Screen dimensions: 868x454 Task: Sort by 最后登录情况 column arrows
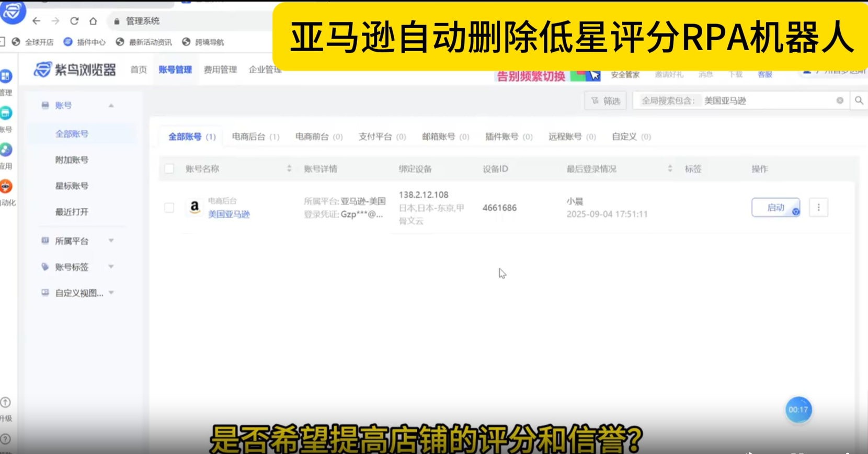[670, 168]
